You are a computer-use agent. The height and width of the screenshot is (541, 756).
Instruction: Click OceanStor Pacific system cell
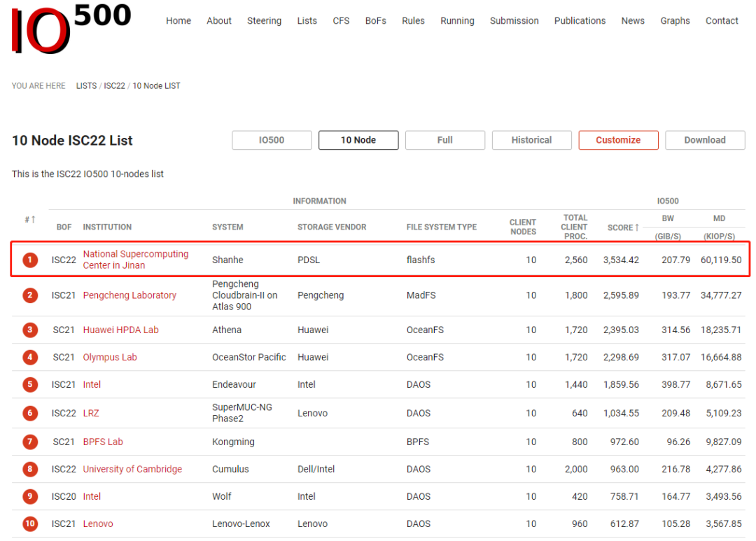pyautogui.click(x=248, y=358)
